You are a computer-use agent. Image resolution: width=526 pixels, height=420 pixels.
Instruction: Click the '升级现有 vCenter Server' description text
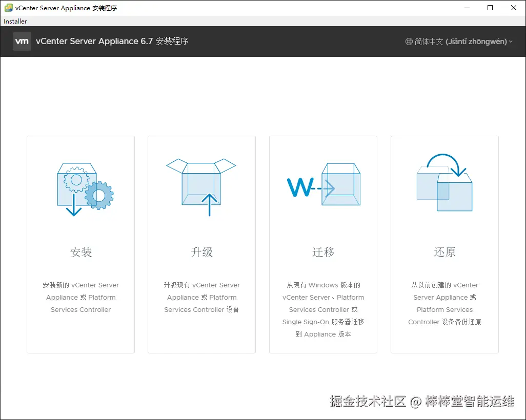point(201,285)
